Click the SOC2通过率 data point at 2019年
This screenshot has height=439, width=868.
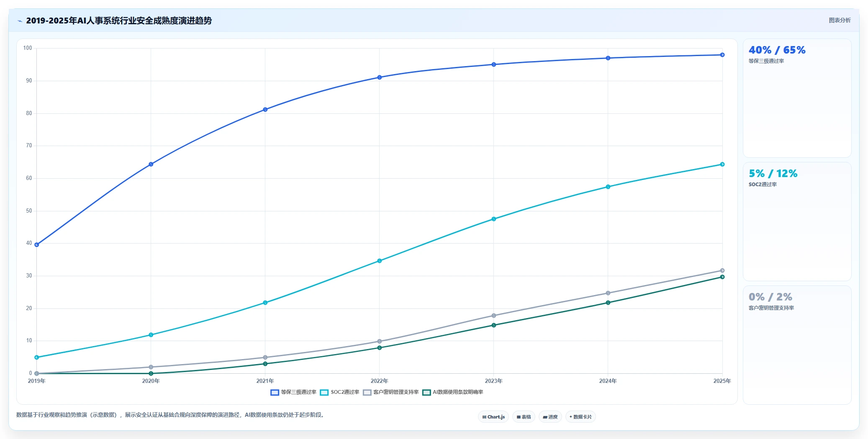[x=37, y=357]
